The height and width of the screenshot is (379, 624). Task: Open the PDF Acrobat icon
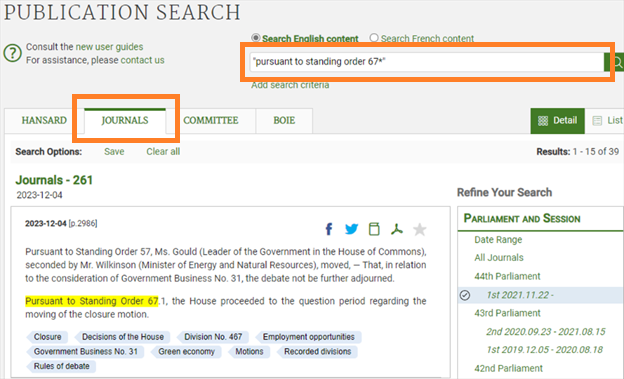pyautogui.click(x=397, y=229)
